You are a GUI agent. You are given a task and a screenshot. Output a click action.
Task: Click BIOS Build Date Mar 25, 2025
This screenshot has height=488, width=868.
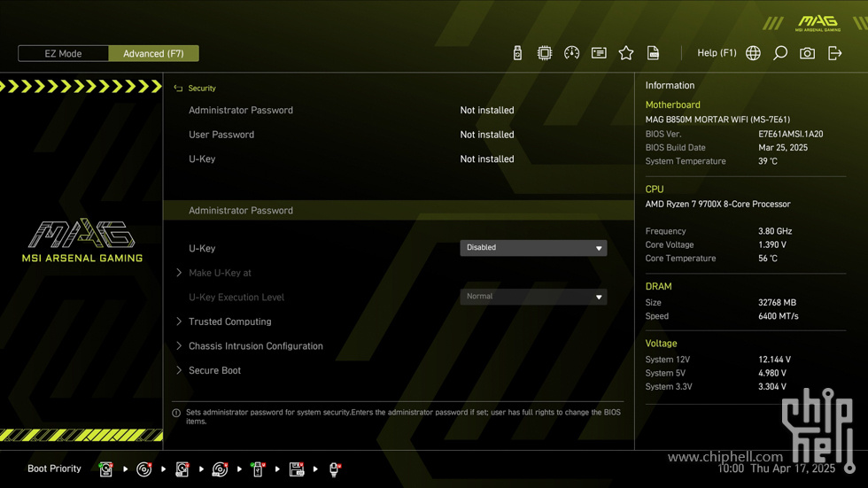[x=783, y=148]
